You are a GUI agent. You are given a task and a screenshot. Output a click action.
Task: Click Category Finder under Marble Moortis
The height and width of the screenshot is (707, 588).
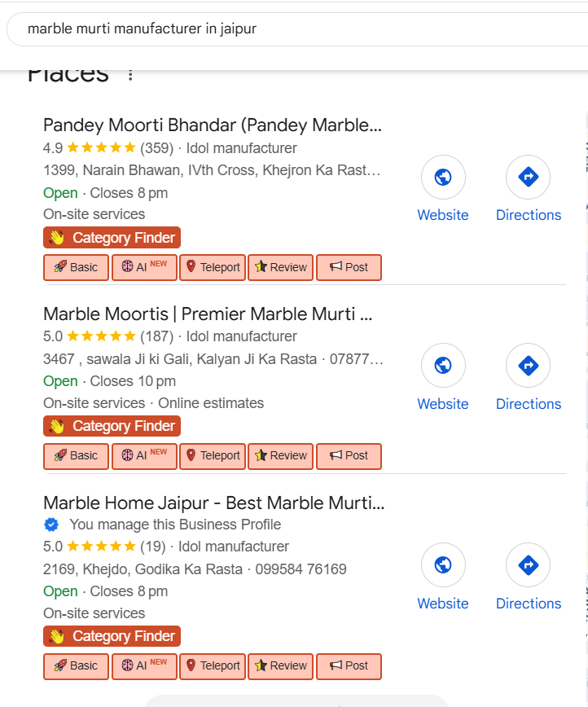(x=112, y=426)
